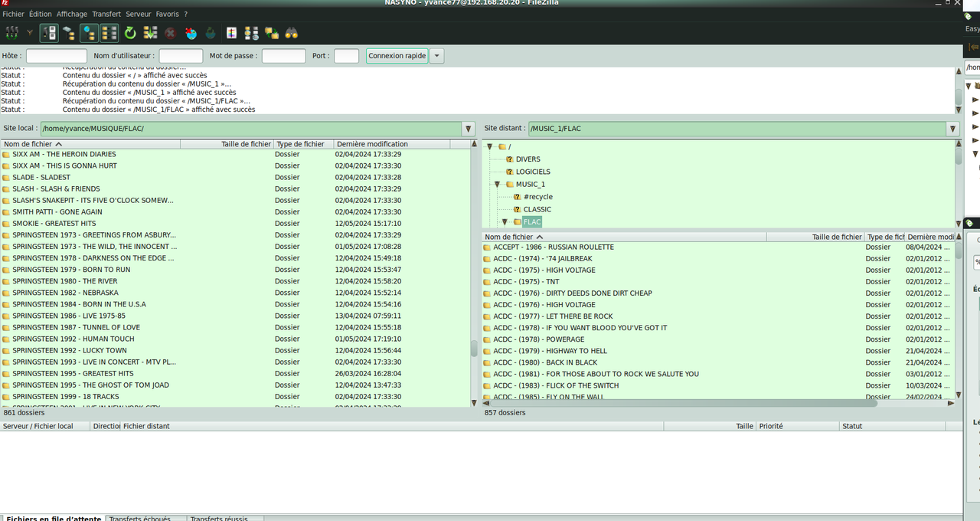
Task: Collapse the MUSIC_1 tree node
Action: click(497, 184)
